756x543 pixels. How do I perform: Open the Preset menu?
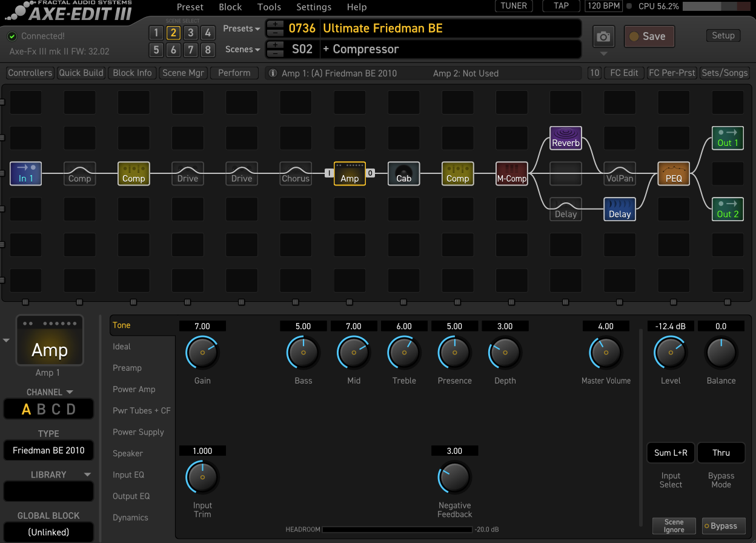pyautogui.click(x=190, y=7)
